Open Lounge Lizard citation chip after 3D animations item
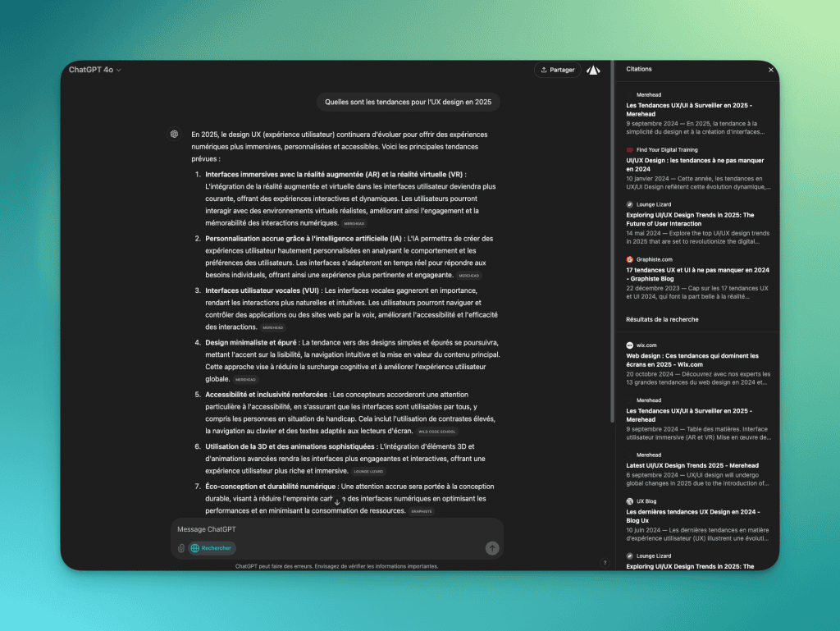 368,471
